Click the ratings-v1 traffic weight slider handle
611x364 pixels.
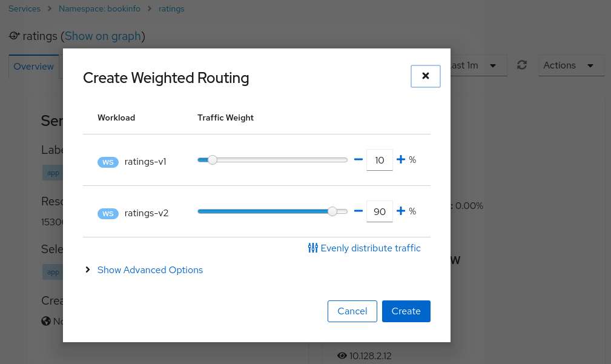(x=212, y=160)
